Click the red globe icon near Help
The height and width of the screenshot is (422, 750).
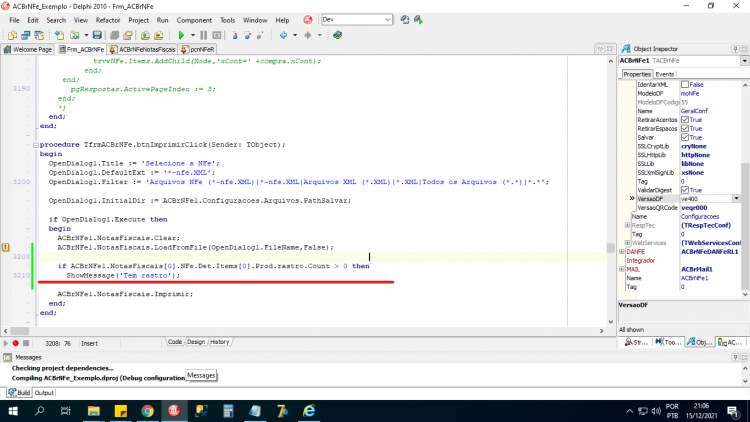pyautogui.click(x=308, y=20)
